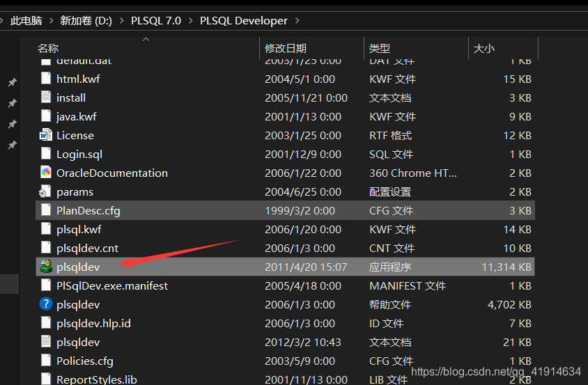The image size is (588, 385).
Task: Select the install file name
Action: pyautogui.click(x=71, y=97)
